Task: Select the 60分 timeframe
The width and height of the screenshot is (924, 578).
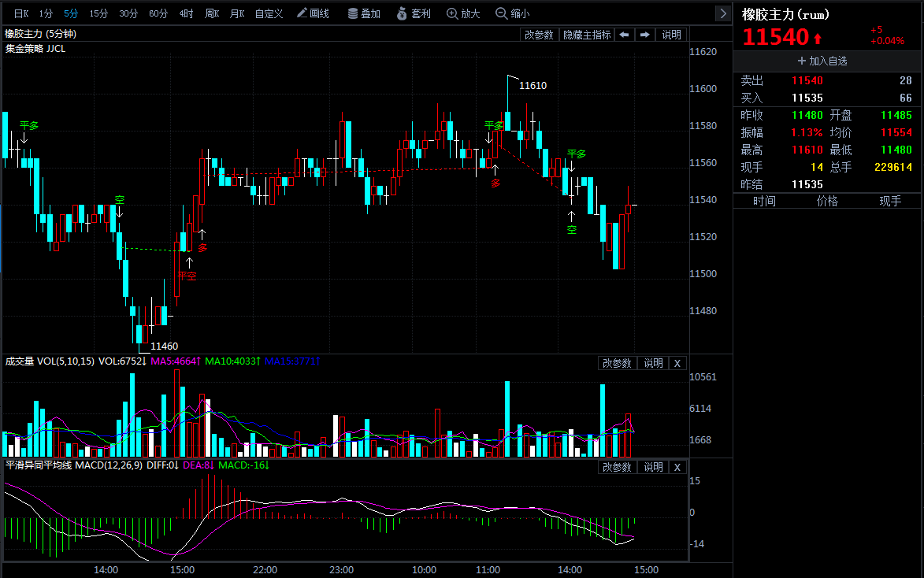Action: (158, 13)
